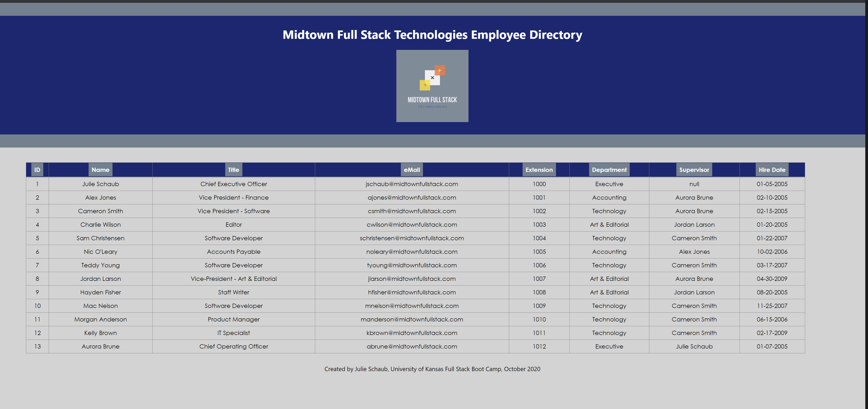Click the Supervisor column header
Screen dimensions: 868x409
(x=694, y=170)
